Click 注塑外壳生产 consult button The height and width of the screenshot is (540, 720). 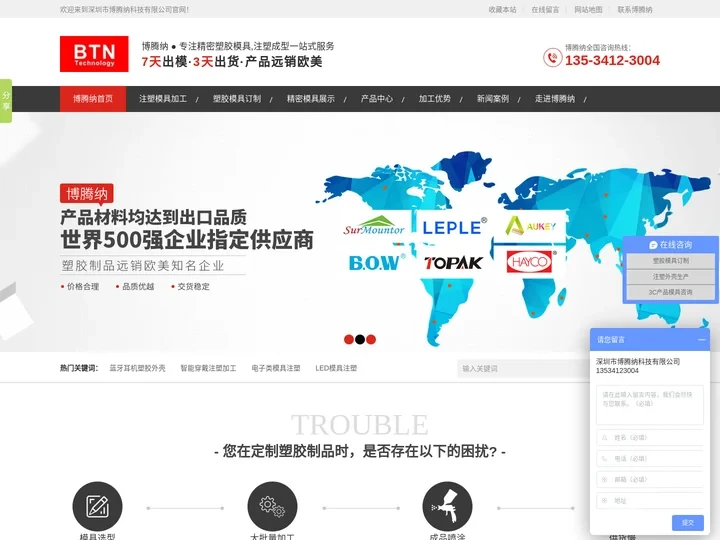coord(671,276)
